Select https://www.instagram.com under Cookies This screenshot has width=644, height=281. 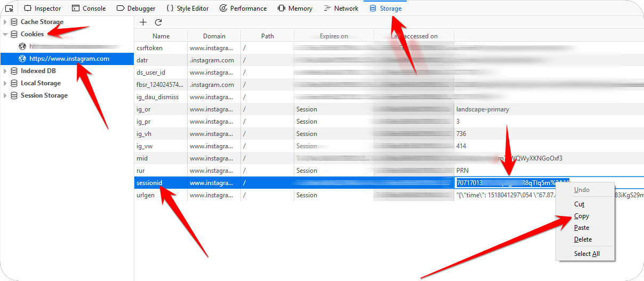click(x=67, y=59)
